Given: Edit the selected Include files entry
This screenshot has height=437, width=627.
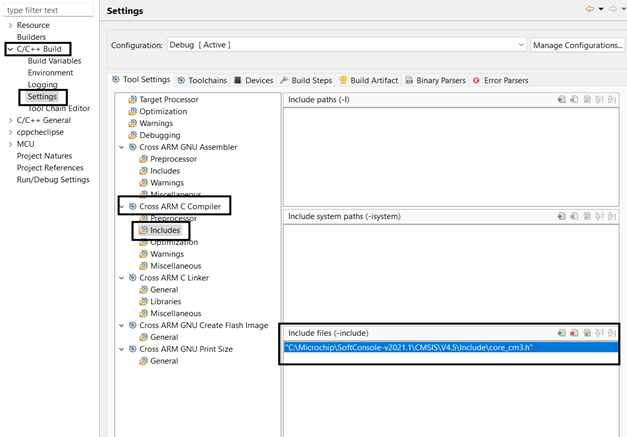Looking at the screenshot, I should pos(586,332).
